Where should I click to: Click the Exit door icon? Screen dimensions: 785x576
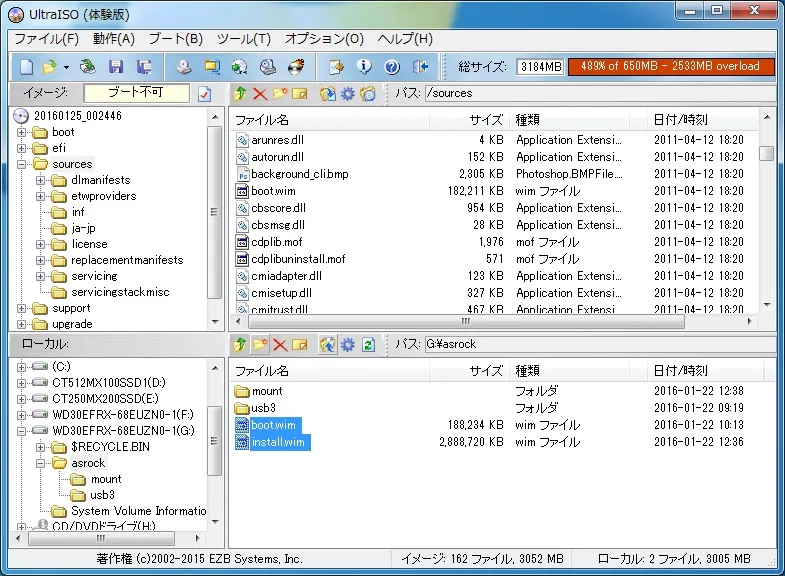[421, 67]
